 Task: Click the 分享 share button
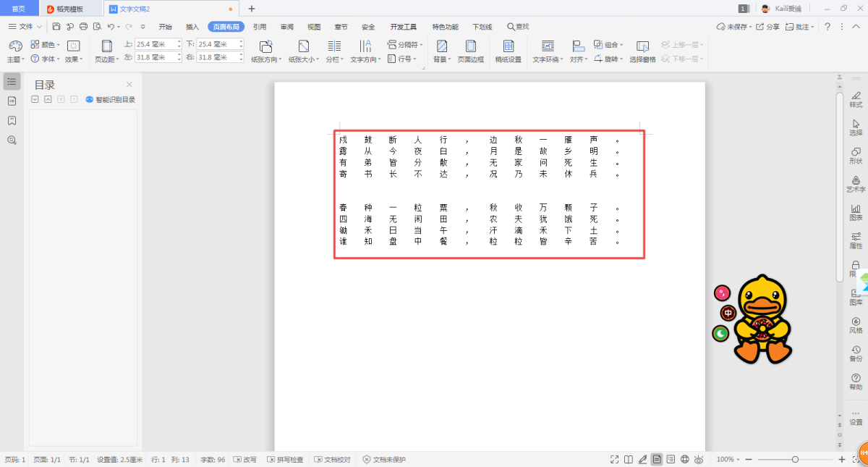pos(768,27)
